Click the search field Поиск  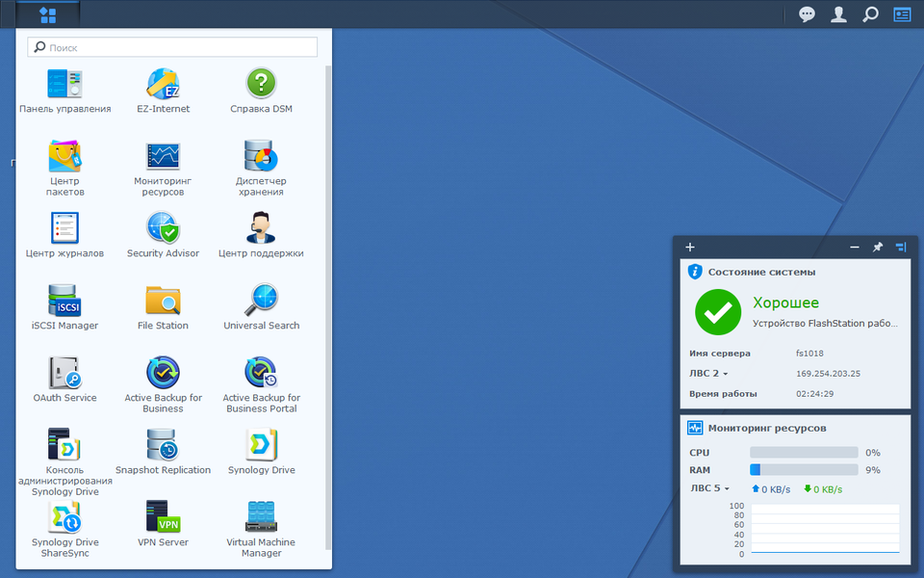[x=172, y=47]
